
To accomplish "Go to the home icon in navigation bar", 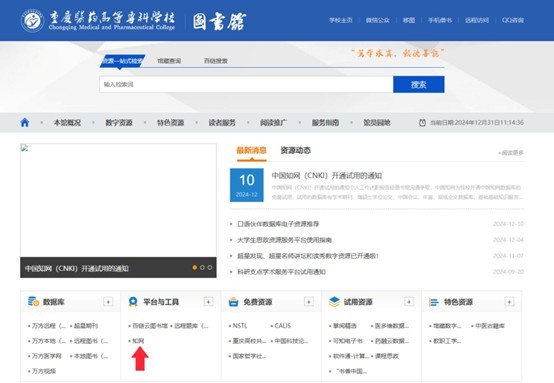I will tap(25, 123).
